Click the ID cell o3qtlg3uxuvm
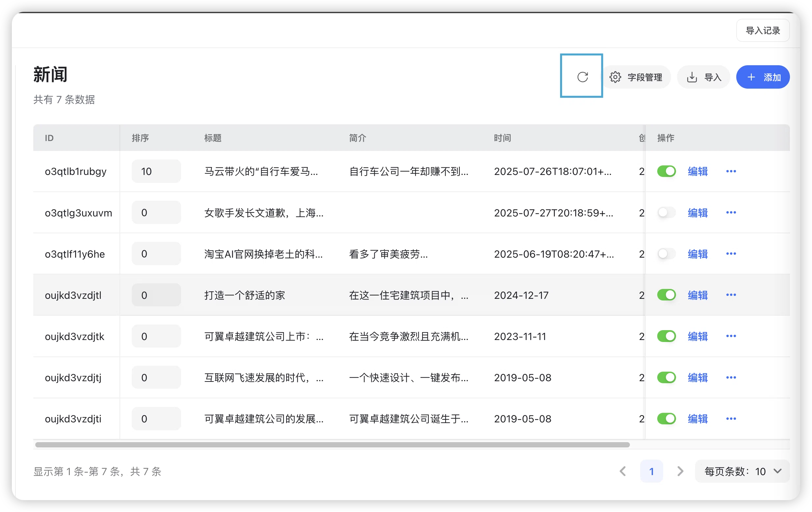 pyautogui.click(x=78, y=213)
